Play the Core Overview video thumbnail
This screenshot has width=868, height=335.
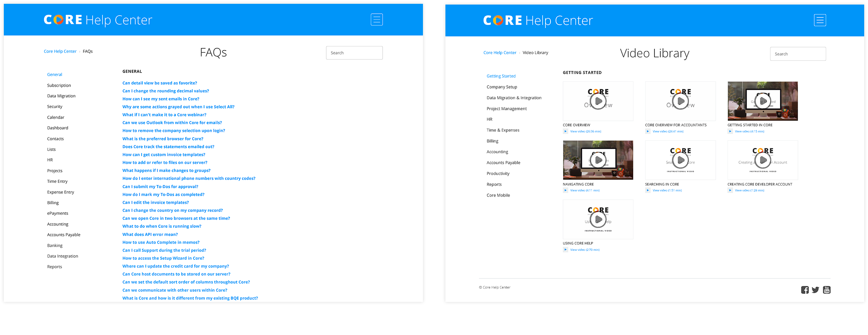[x=598, y=101]
